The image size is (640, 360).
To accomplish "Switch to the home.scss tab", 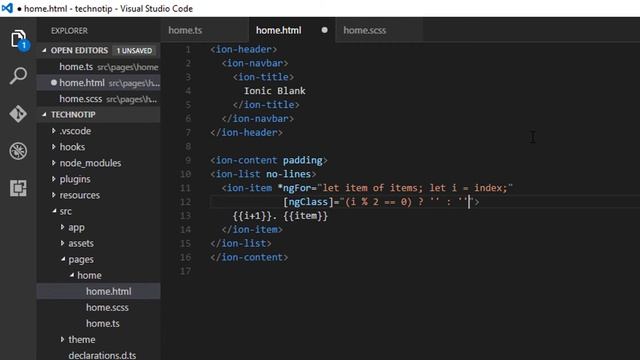I will tap(364, 30).
